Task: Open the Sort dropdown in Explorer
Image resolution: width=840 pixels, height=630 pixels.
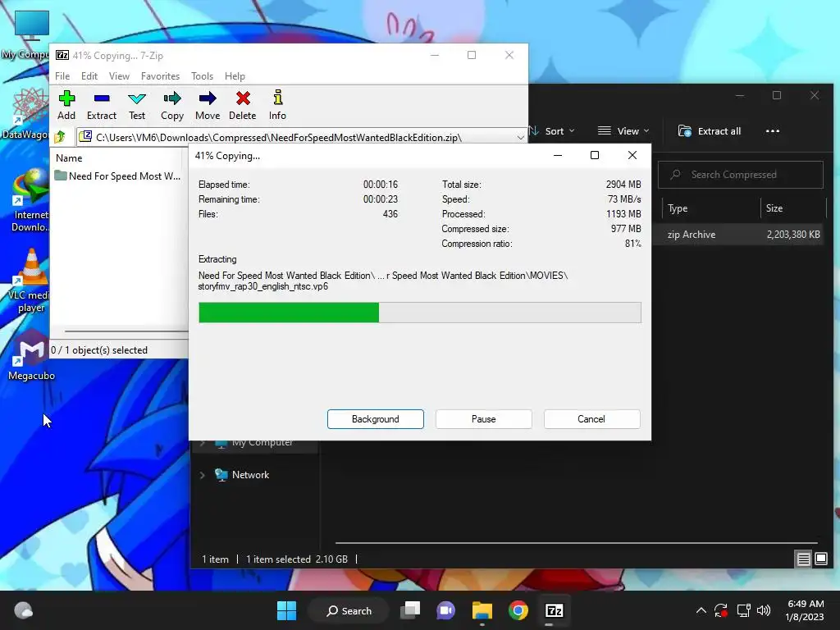Action: [x=552, y=131]
